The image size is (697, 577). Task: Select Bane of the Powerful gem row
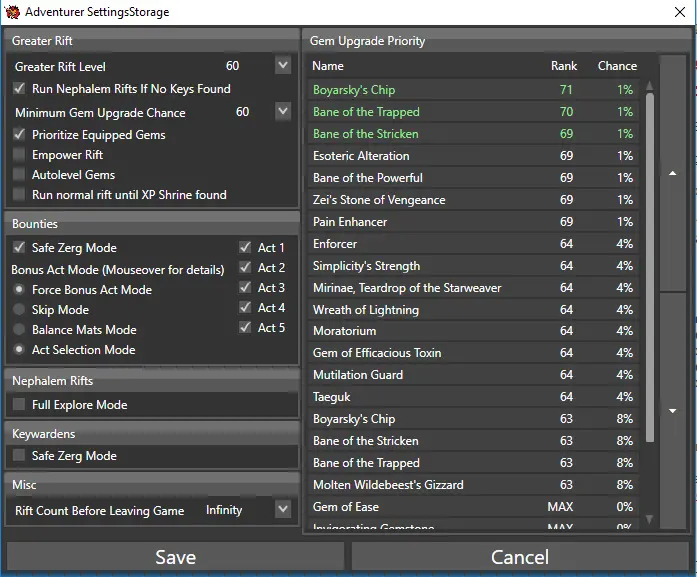click(x=473, y=178)
